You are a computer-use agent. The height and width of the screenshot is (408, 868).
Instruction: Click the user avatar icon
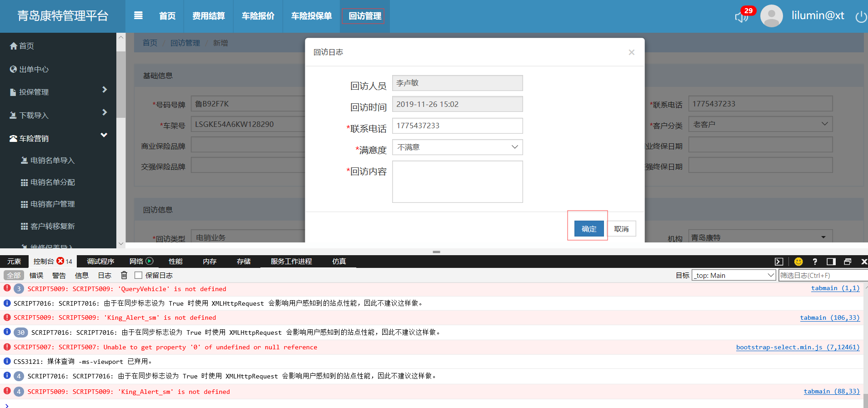coord(771,16)
